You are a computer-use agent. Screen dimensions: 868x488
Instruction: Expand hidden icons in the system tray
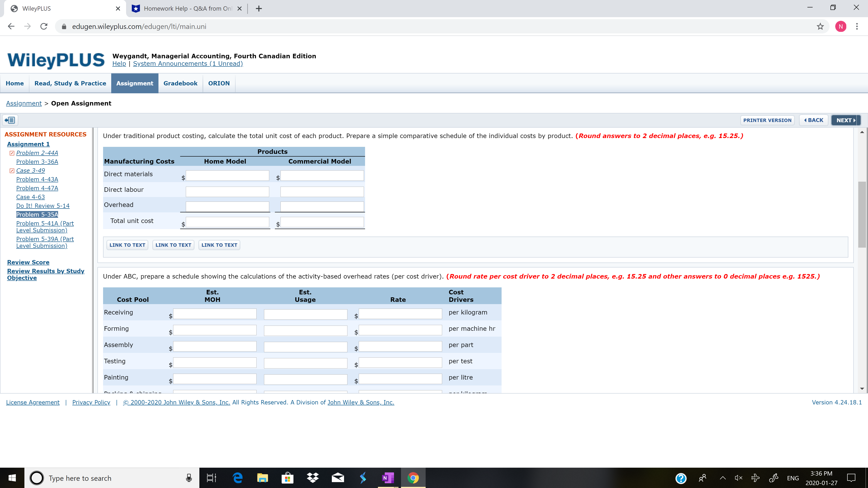point(722,478)
